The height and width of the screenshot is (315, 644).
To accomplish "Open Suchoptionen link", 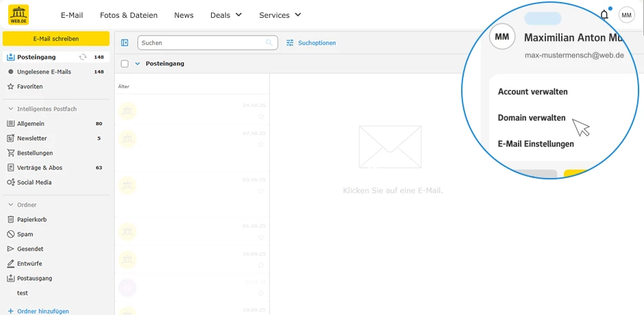I will coord(317,42).
